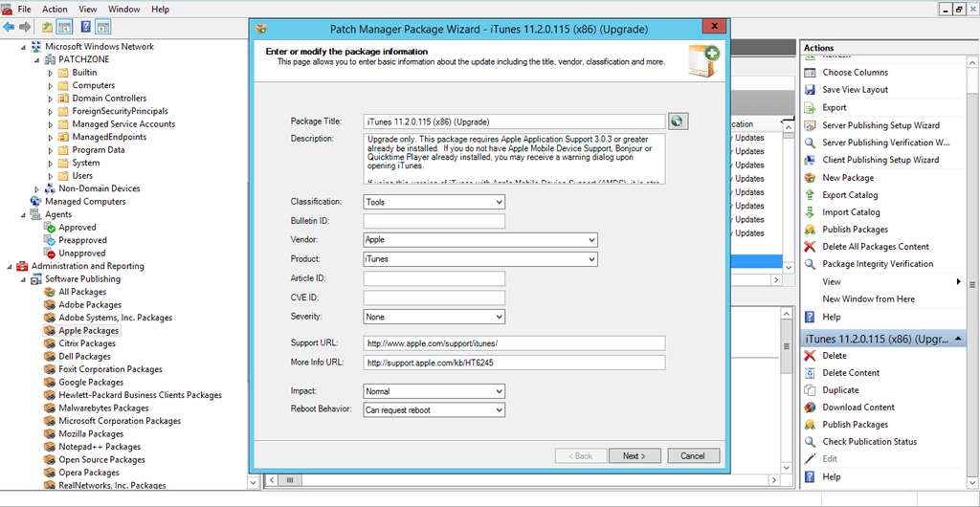
Task: Click the globe button beside Package Title
Action: tap(679, 121)
